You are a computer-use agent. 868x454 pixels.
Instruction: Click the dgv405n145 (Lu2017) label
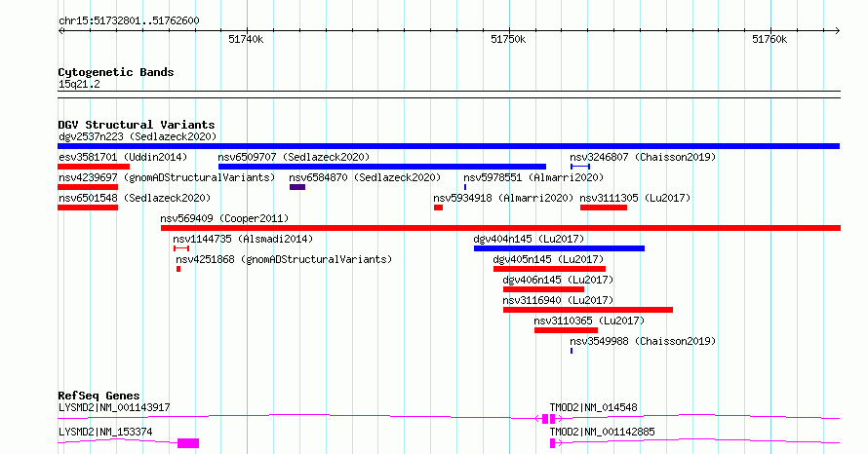[x=548, y=259]
